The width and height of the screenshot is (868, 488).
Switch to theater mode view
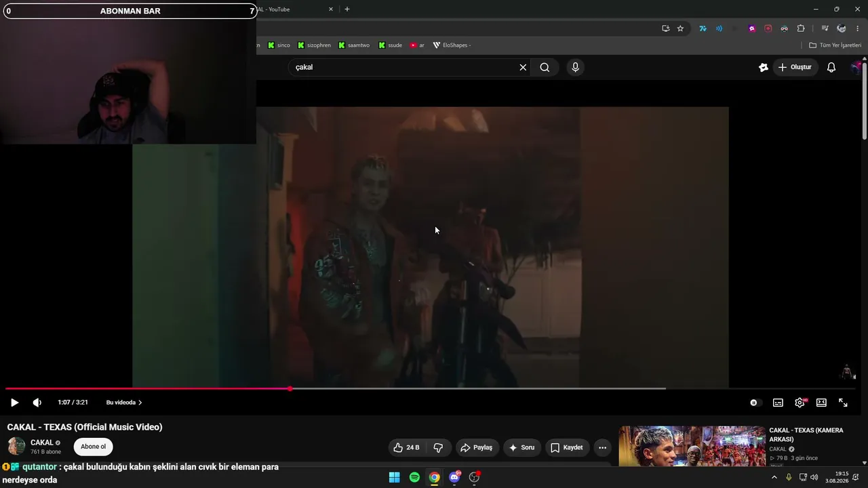[821, 403]
